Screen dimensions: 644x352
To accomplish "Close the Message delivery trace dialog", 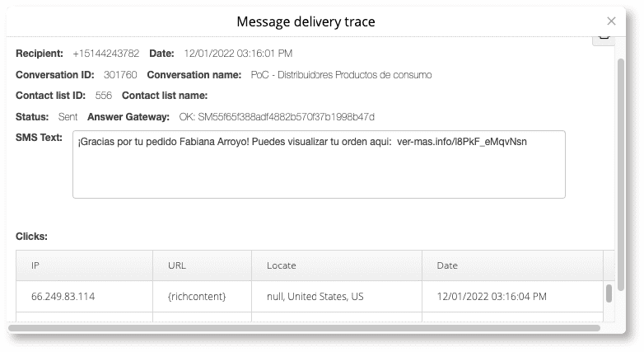I will [611, 21].
